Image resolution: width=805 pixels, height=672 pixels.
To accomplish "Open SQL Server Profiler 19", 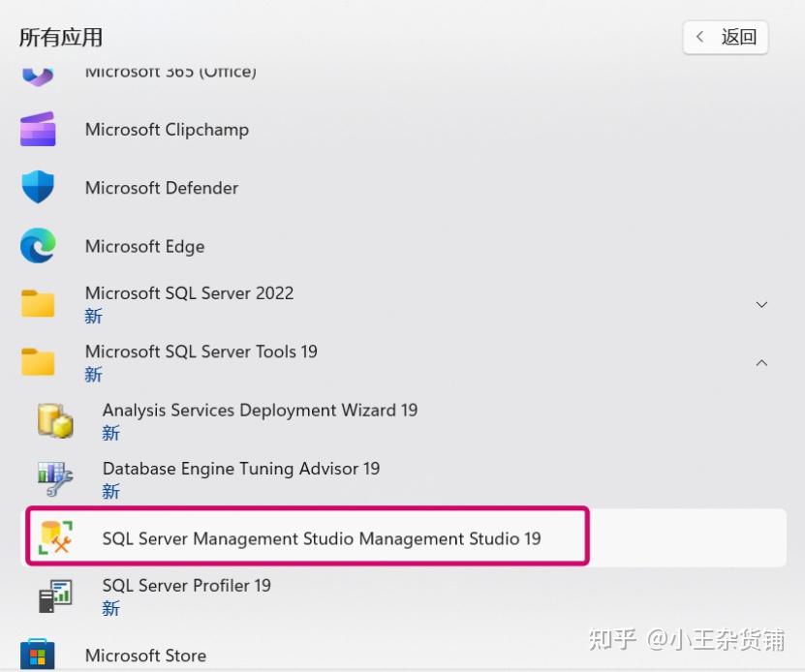I will point(186,585).
